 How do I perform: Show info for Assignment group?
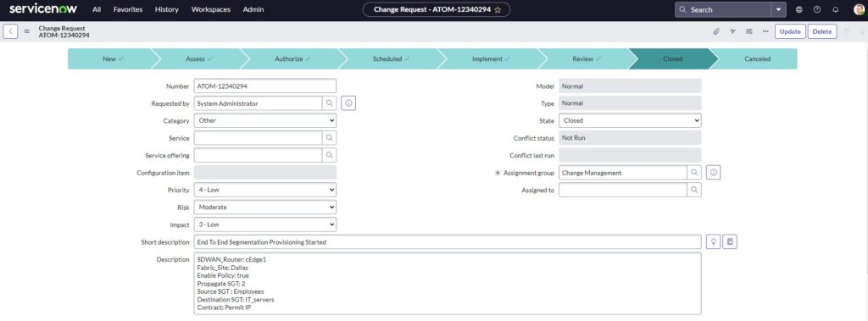click(714, 173)
